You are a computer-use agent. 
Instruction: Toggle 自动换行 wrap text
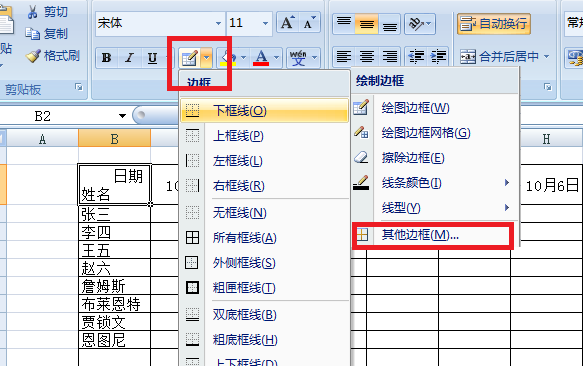[493, 23]
